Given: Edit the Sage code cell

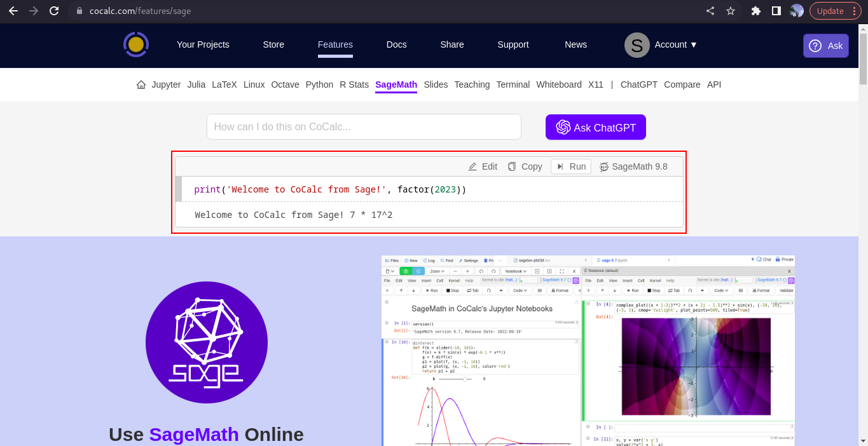Looking at the screenshot, I should (483, 166).
